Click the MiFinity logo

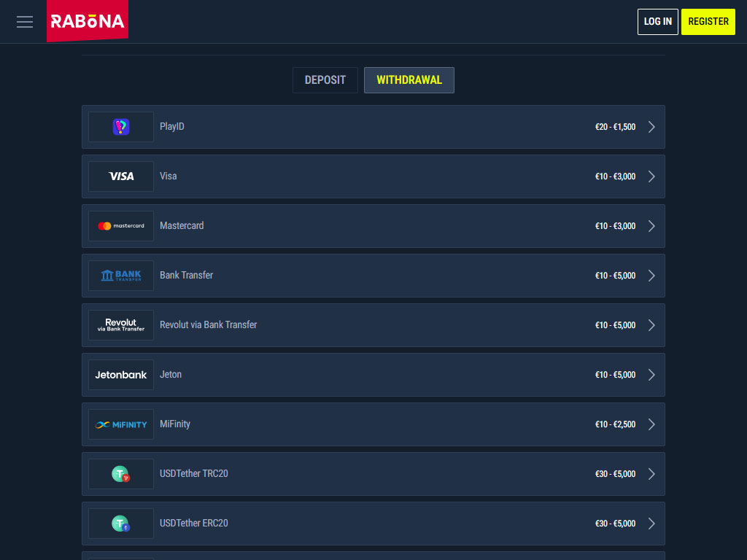pyautogui.click(x=121, y=424)
